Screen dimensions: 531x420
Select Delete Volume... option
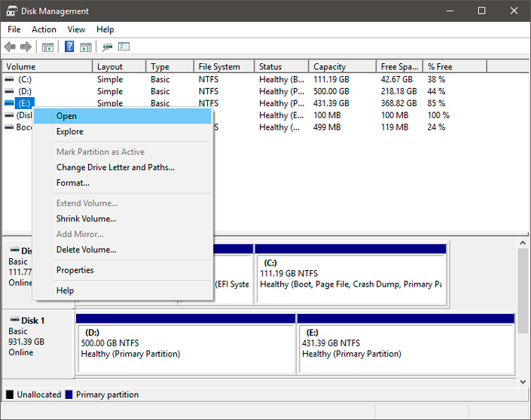123,250
